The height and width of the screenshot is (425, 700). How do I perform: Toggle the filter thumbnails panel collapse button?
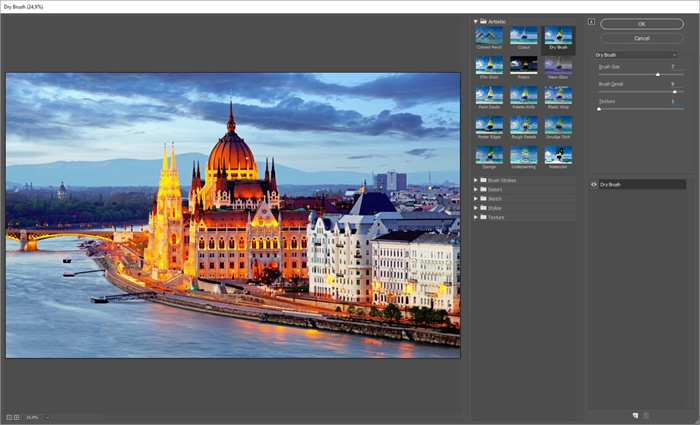pos(591,21)
